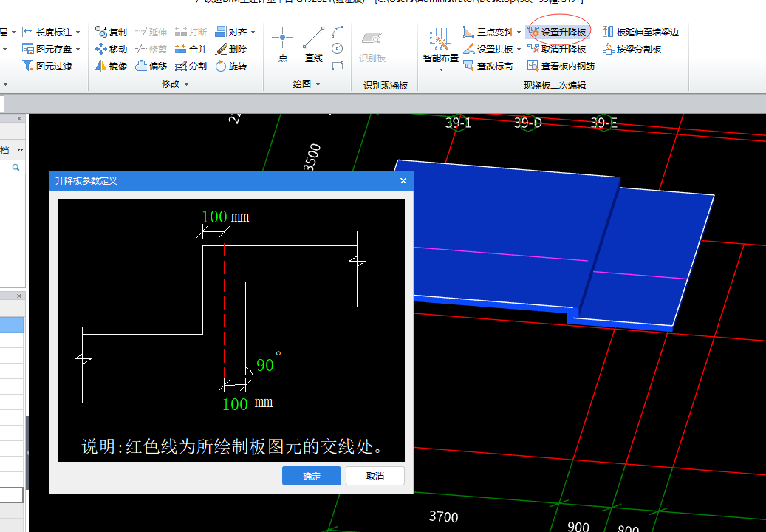This screenshot has height=532, width=766.
Task: Edit the 90 degree angle value
Action: [x=264, y=365]
